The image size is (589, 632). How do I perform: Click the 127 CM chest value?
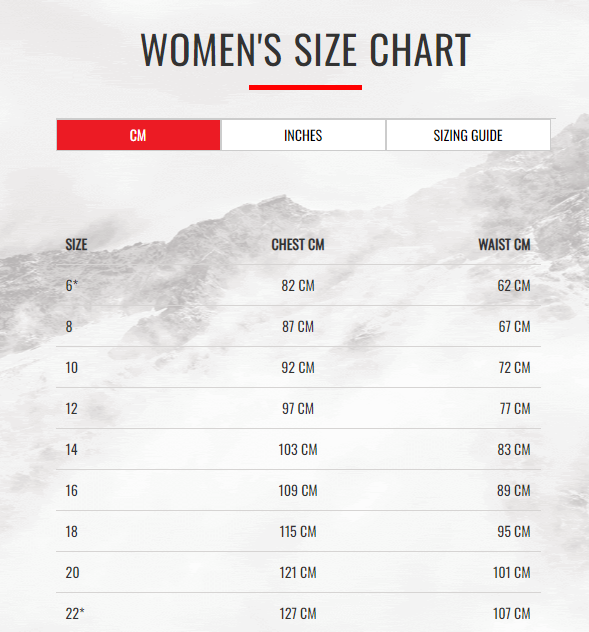(298, 613)
